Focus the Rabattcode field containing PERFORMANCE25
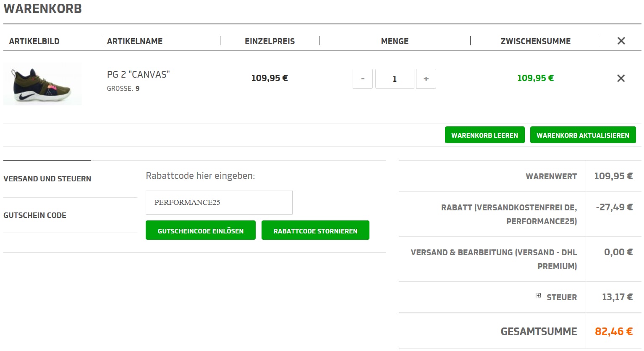 (219, 202)
